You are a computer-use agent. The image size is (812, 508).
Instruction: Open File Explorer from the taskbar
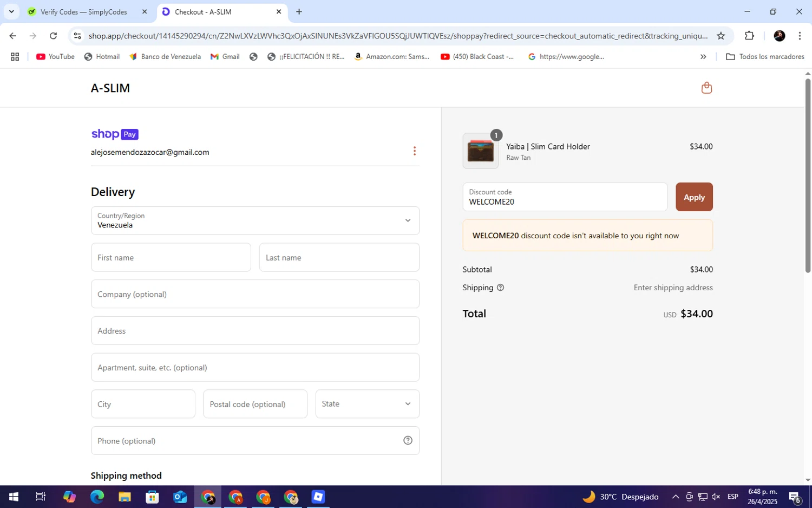[125, 497]
